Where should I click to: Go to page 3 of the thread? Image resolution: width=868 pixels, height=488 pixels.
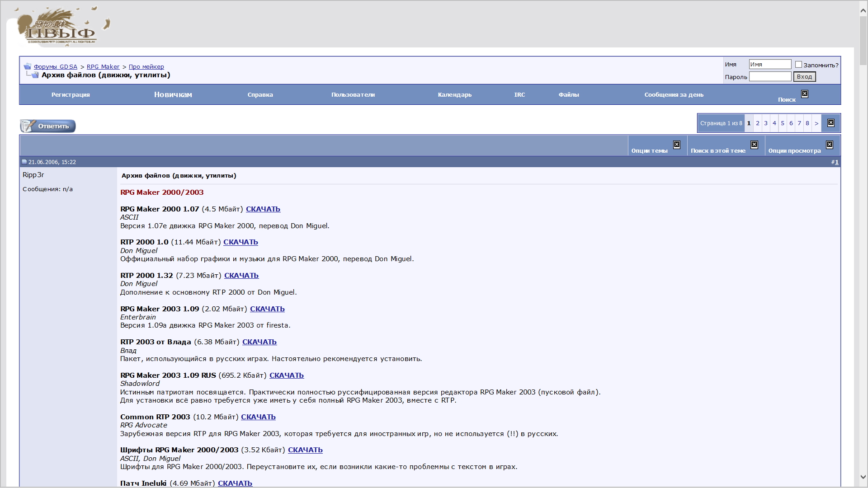(x=766, y=123)
